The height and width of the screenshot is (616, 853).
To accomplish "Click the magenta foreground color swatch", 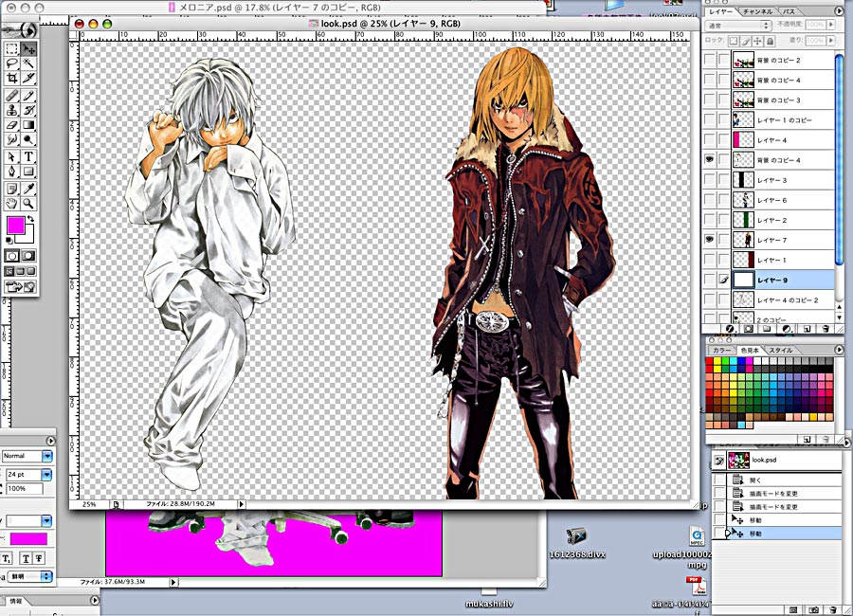I will 15,225.
